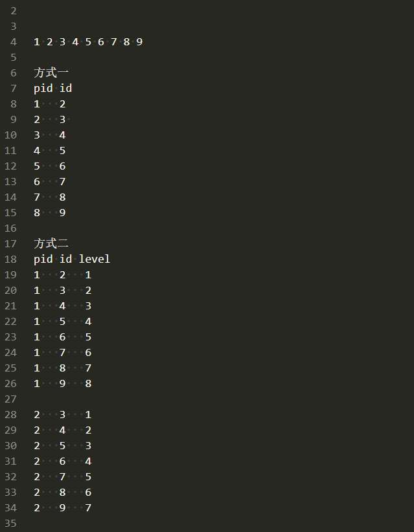Click pid value 1 on line 19
This screenshot has height=532, width=414.
coord(37,275)
